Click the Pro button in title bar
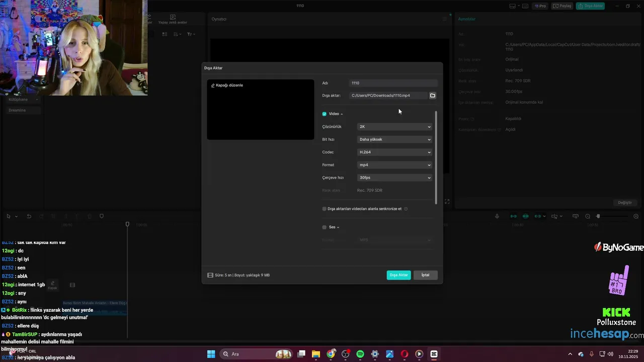 tap(540, 6)
